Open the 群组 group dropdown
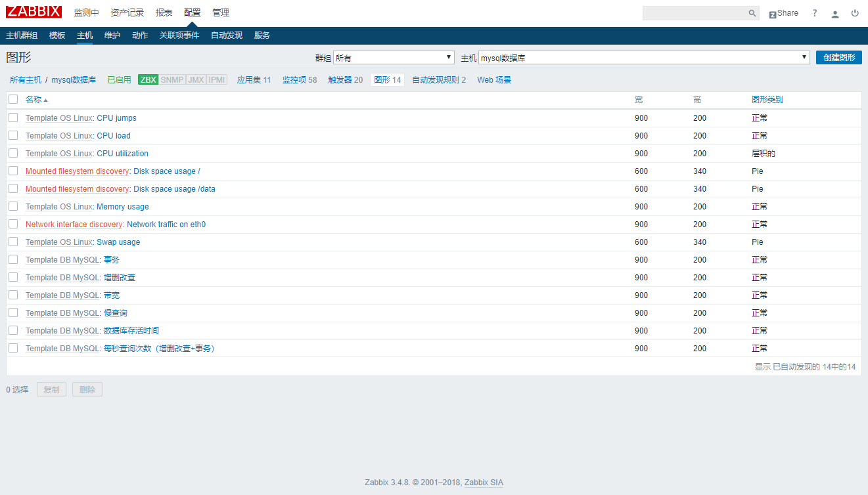868x495 pixels. click(x=394, y=58)
